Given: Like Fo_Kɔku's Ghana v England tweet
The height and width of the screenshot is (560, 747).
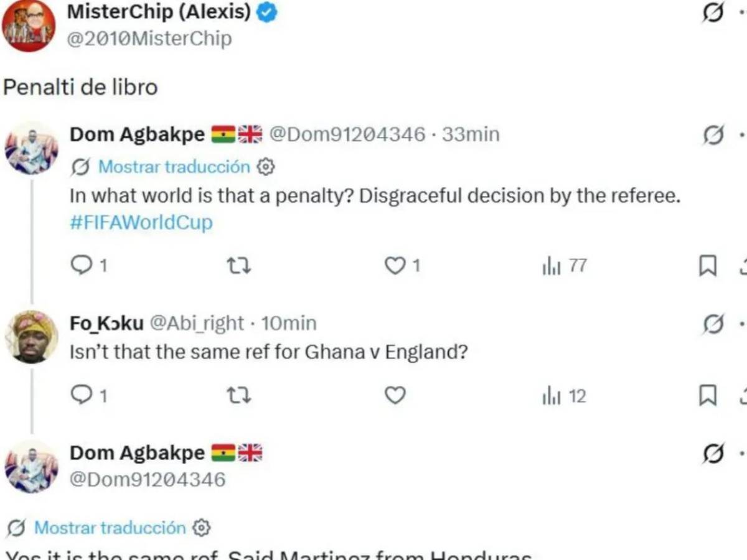Looking at the screenshot, I should (x=395, y=396).
